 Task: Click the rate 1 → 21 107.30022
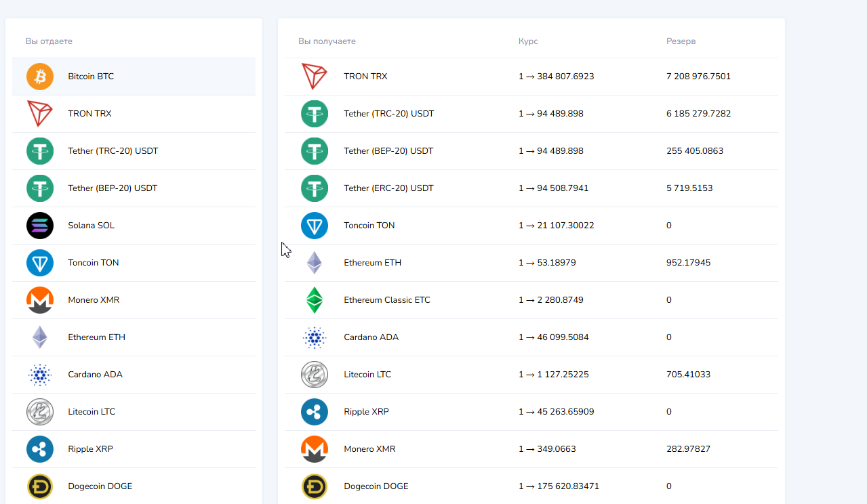coord(557,226)
